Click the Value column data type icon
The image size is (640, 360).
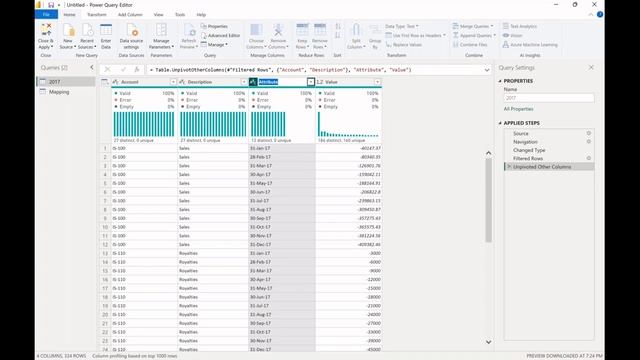coord(320,82)
